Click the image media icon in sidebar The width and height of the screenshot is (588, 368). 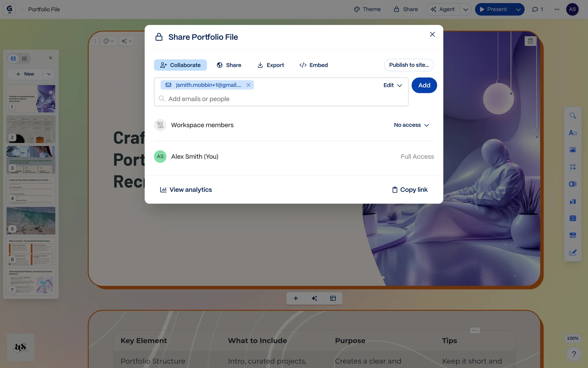click(573, 150)
